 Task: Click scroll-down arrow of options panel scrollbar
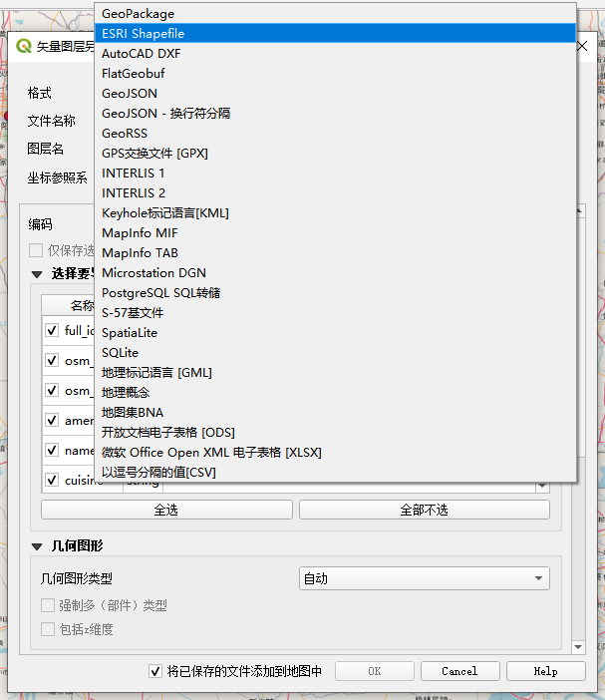[x=578, y=647]
